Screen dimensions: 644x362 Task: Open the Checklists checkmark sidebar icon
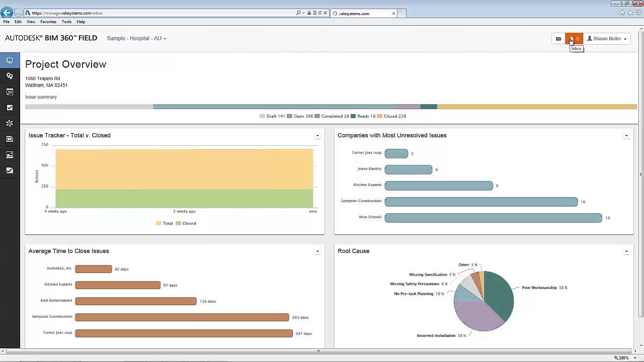coord(10,108)
